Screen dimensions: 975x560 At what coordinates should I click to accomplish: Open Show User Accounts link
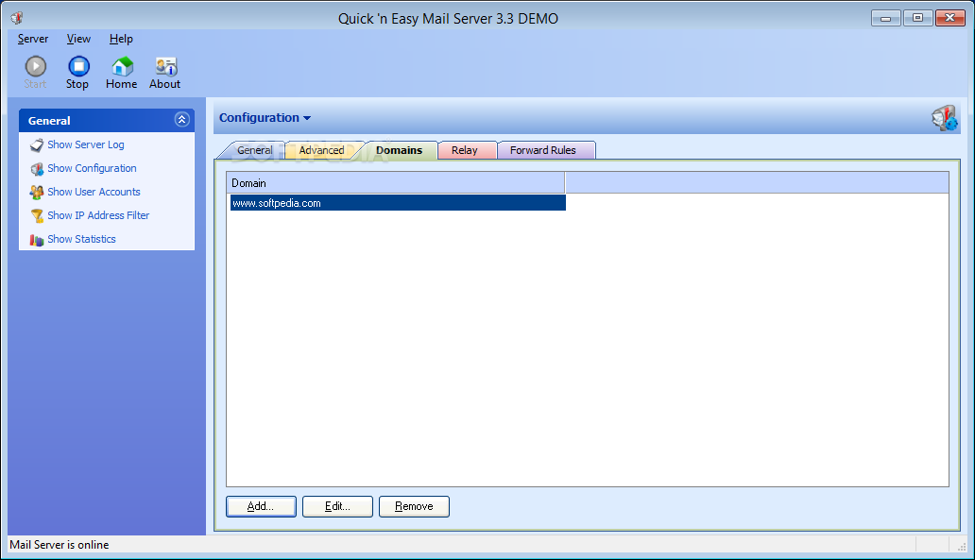(x=94, y=192)
